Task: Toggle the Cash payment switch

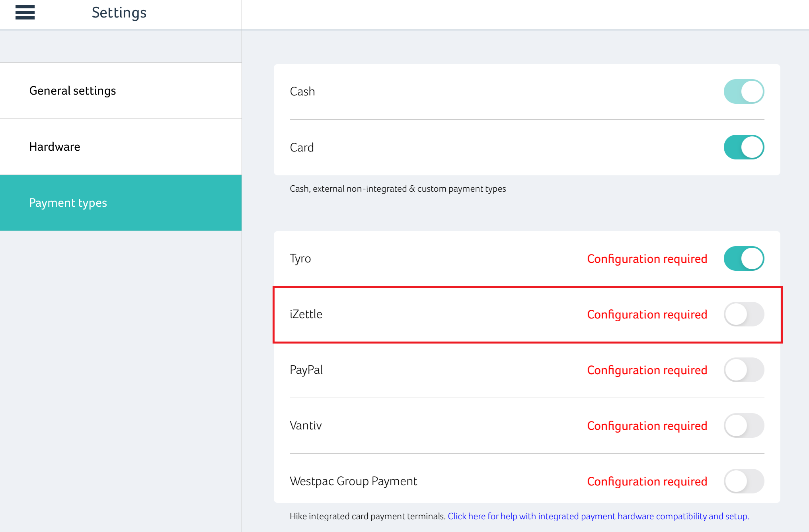Action: pyautogui.click(x=743, y=91)
